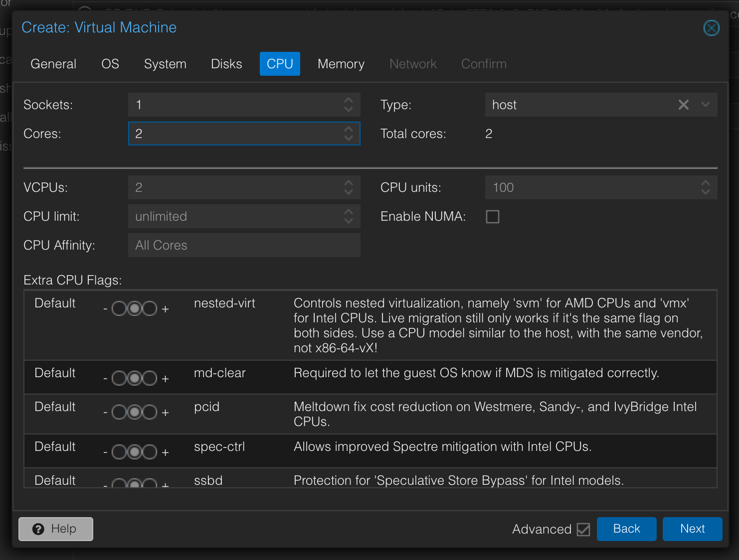Click the Help question mark button
This screenshot has height=560, width=739.
(56, 529)
